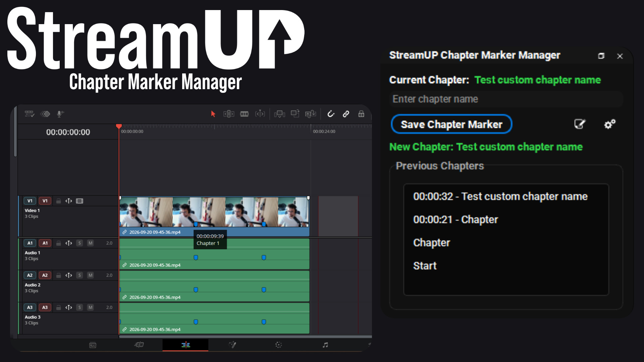
Task: Mute the Audio 3 track
Action: (x=90, y=307)
